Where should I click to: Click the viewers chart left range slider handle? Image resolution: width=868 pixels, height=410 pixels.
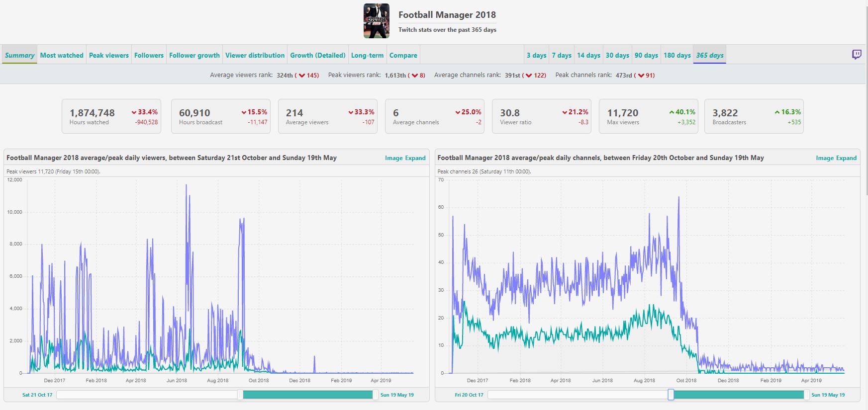240,395
